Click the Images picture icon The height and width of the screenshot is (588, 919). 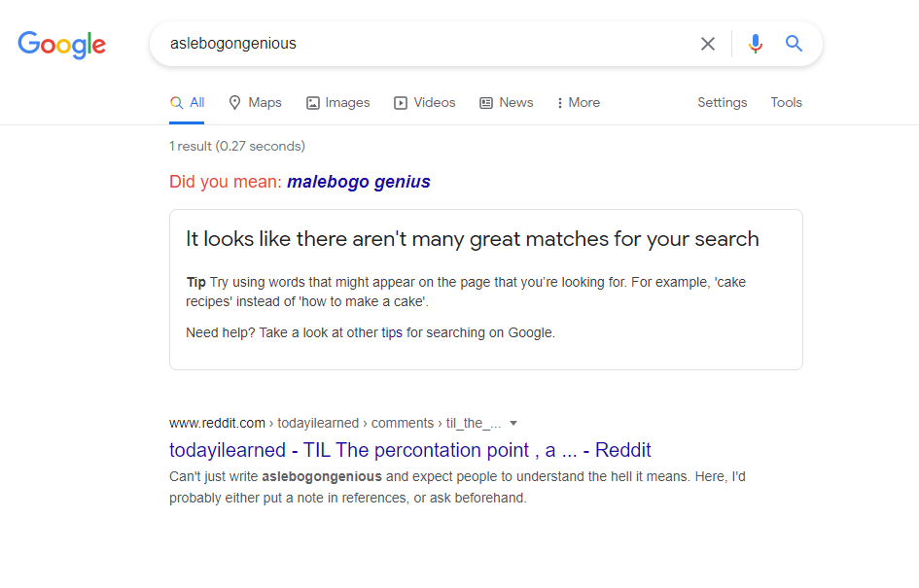click(x=313, y=103)
